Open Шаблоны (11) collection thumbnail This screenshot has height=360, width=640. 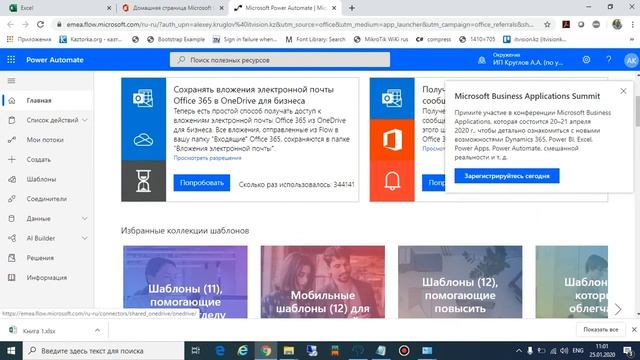coord(185,282)
